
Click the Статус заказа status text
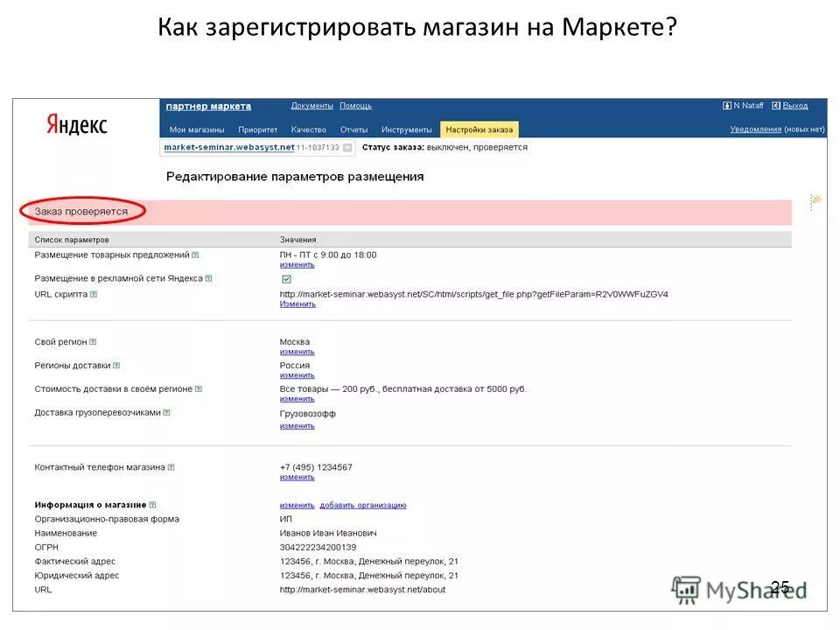pyautogui.click(x=444, y=147)
